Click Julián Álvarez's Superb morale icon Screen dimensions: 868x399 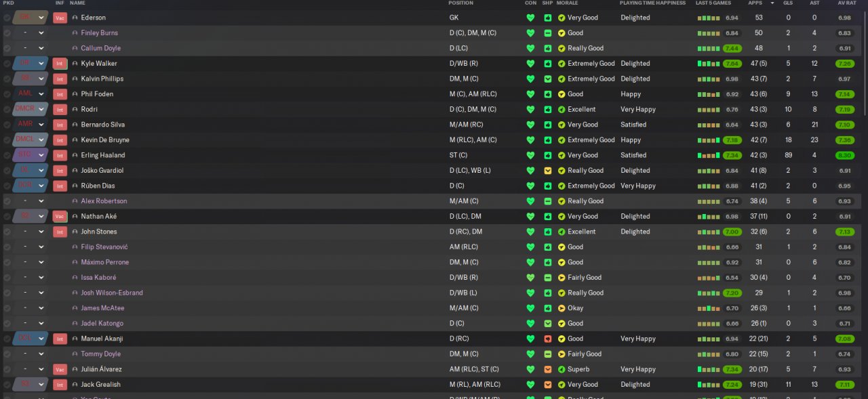pyautogui.click(x=561, y=369)
